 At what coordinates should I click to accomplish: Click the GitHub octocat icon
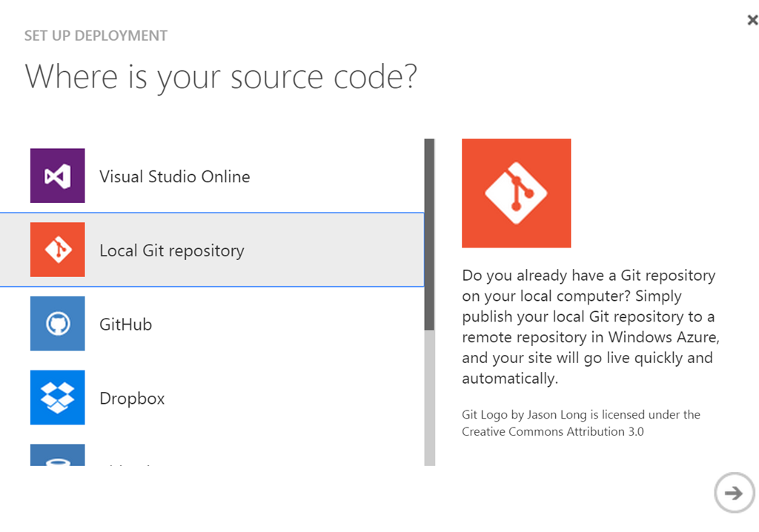(57, 323)
